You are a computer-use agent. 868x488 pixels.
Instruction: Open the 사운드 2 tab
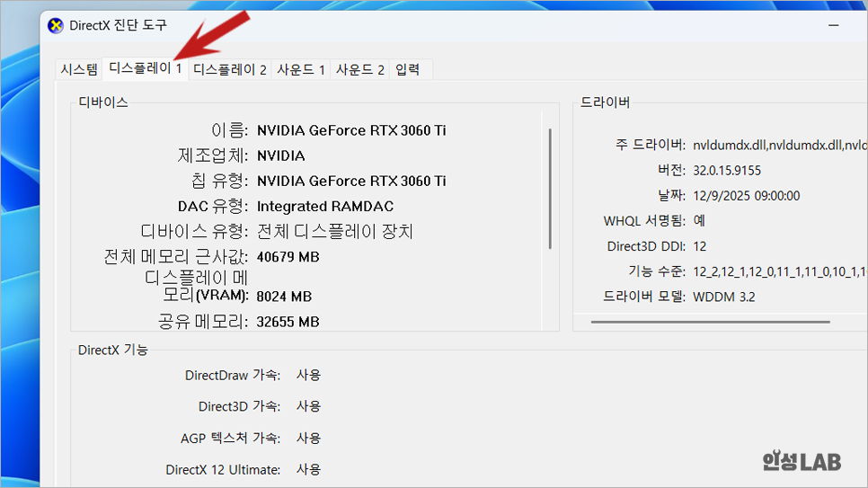[359, 70]
